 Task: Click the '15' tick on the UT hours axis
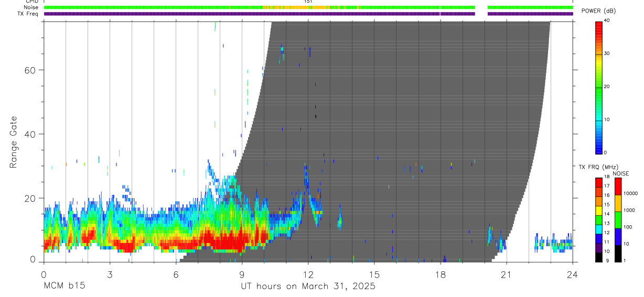click(x=374, y=274)
